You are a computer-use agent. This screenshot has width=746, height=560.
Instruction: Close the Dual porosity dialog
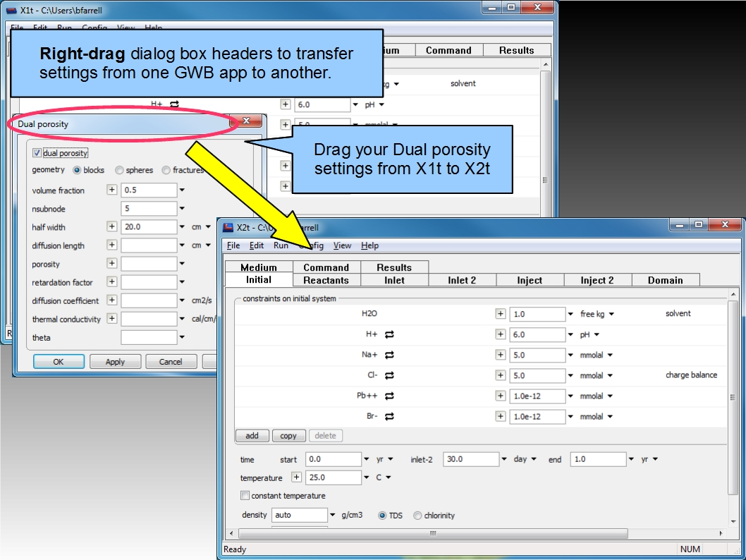[247, 121]
